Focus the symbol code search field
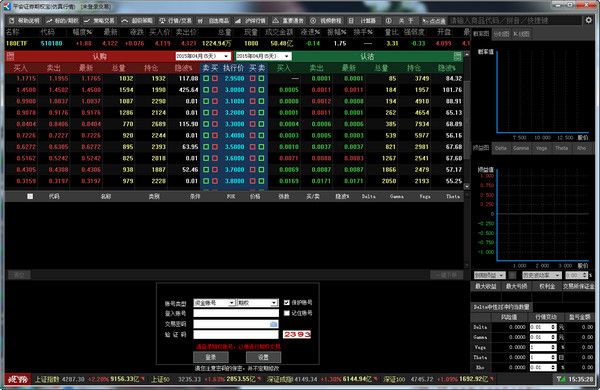This screenshot has height=390, width=600. point(515,21)
